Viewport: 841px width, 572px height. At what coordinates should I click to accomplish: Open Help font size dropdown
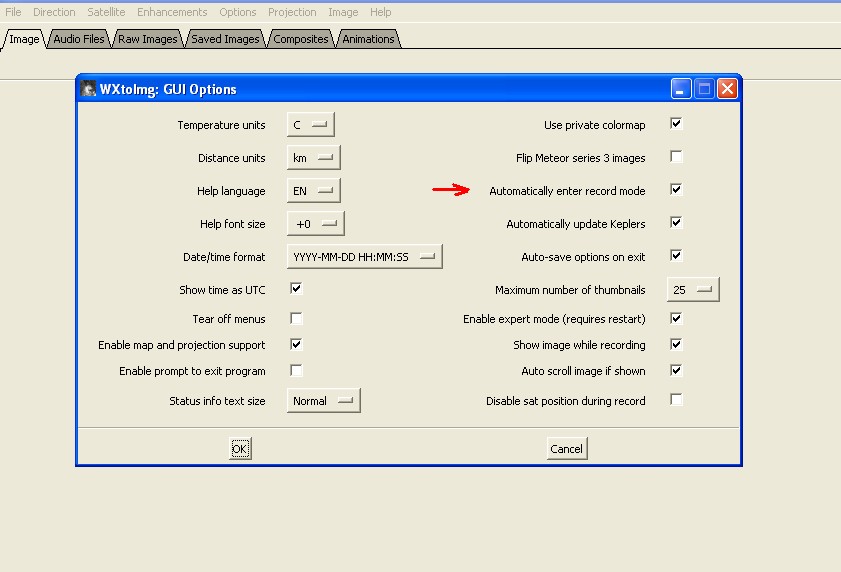315,224
